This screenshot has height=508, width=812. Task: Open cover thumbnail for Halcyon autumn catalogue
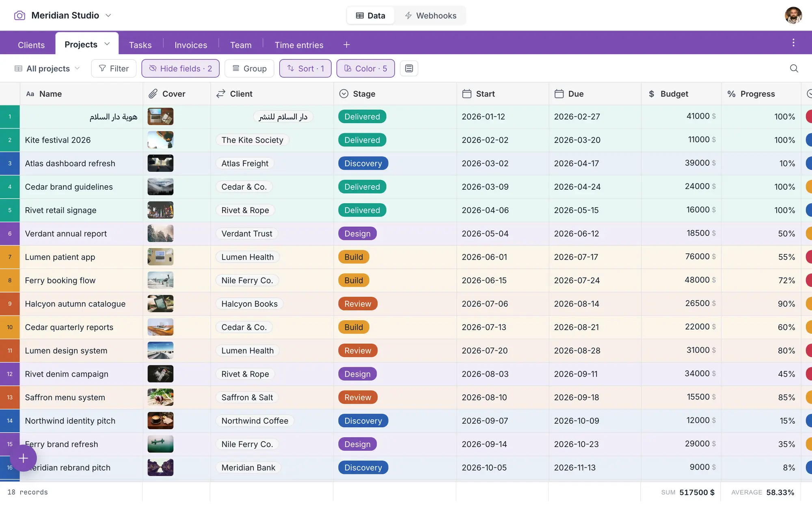[160, 304]
